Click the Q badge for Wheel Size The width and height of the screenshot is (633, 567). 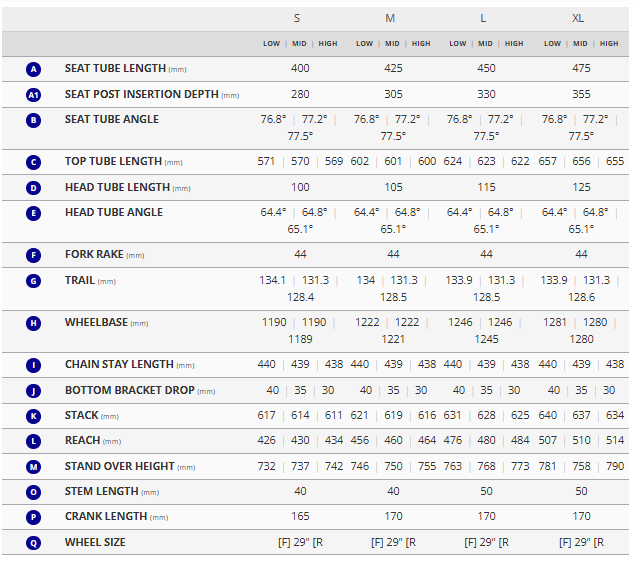(34, 543)
